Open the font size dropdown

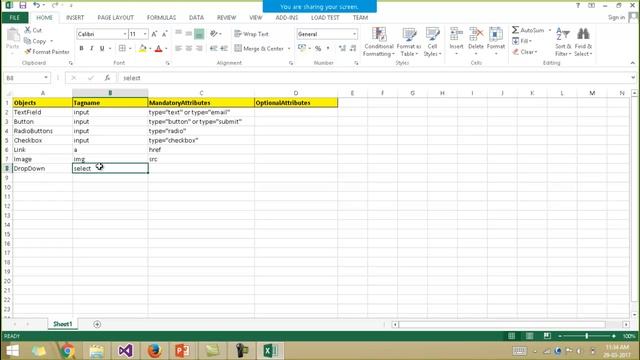point(145,34)
